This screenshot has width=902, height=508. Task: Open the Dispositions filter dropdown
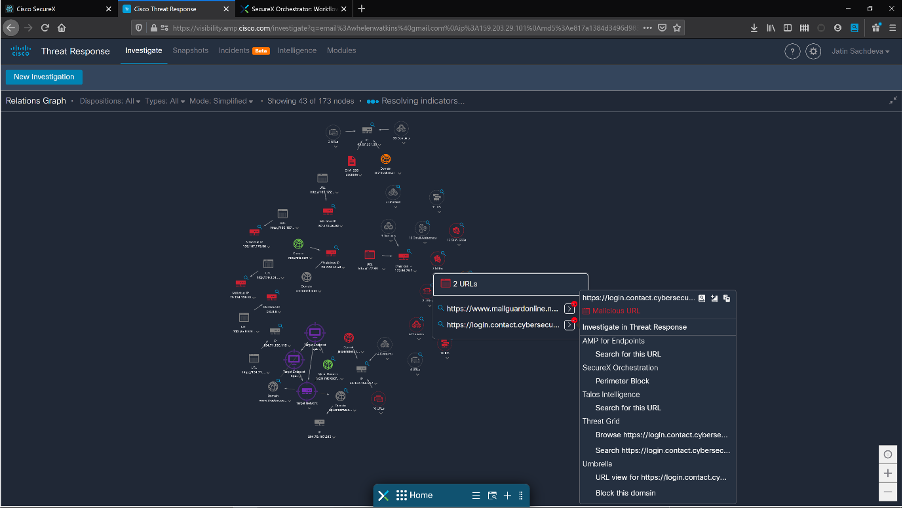click(110, 101)
